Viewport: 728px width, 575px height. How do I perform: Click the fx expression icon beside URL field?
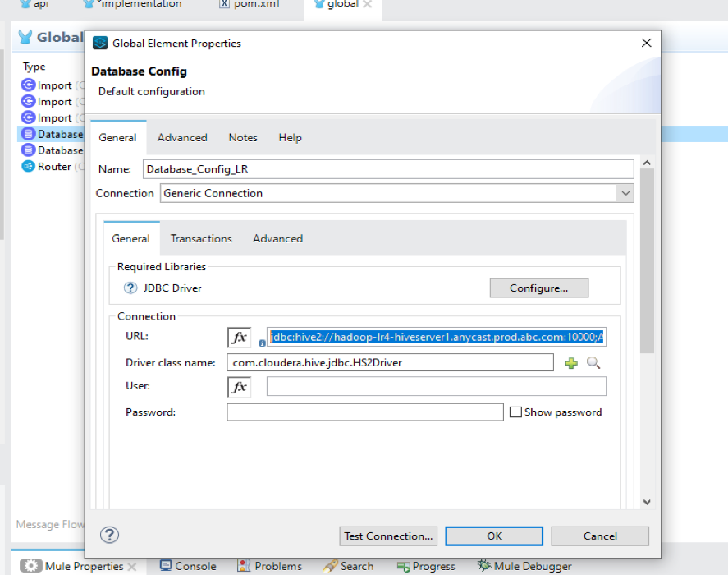click(x=239, y=337)
